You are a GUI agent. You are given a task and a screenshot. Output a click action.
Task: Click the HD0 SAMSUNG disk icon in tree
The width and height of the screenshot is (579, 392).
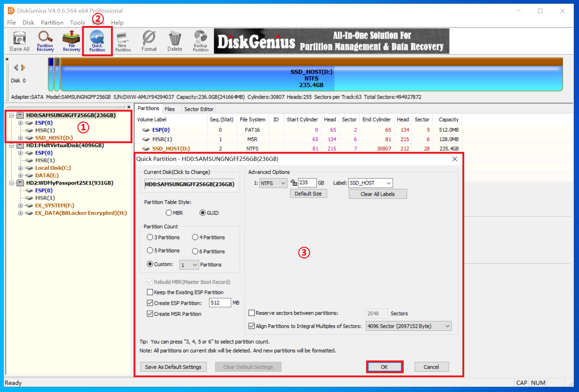pyautogui.click(x=20, y=115)
